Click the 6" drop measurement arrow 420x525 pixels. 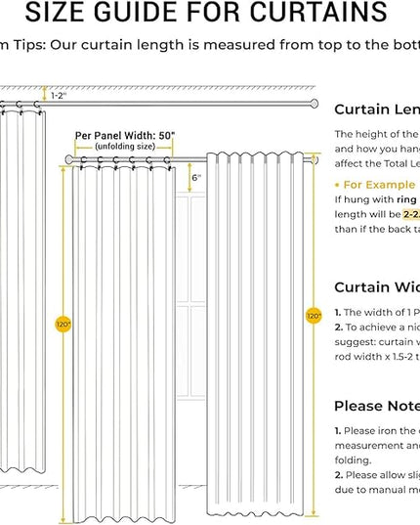(189, 178)
